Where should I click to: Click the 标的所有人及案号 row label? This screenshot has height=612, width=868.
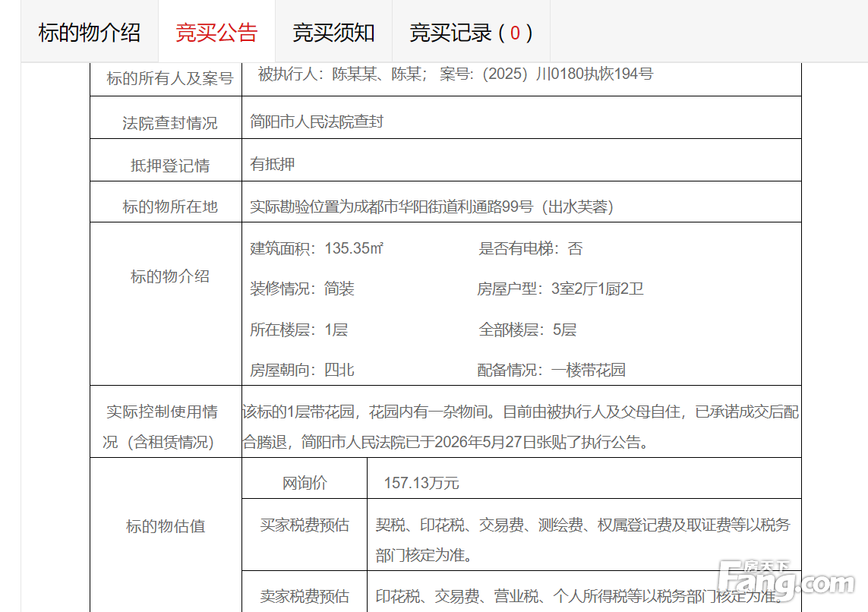pos(170,78)
